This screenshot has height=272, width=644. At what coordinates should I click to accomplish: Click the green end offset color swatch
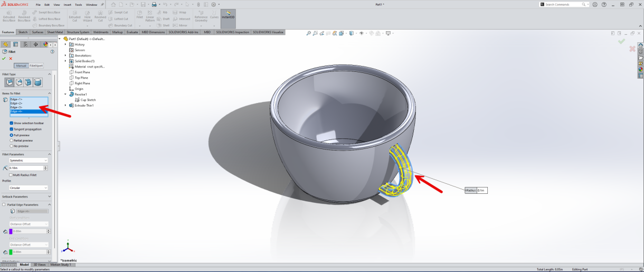(11, 252)
